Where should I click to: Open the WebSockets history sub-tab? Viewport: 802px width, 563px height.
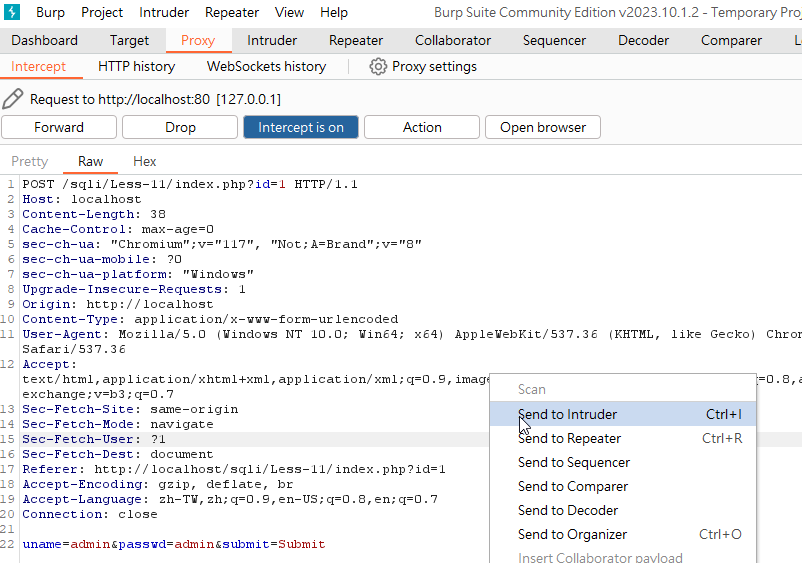[x=266, y=66]
